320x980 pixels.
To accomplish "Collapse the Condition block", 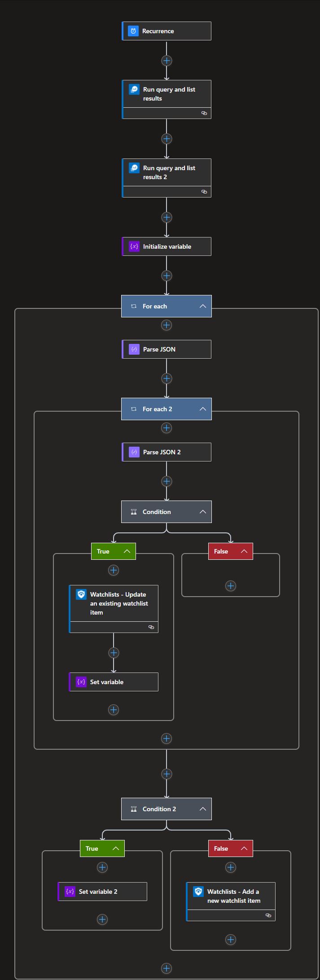I will point(203,511).
